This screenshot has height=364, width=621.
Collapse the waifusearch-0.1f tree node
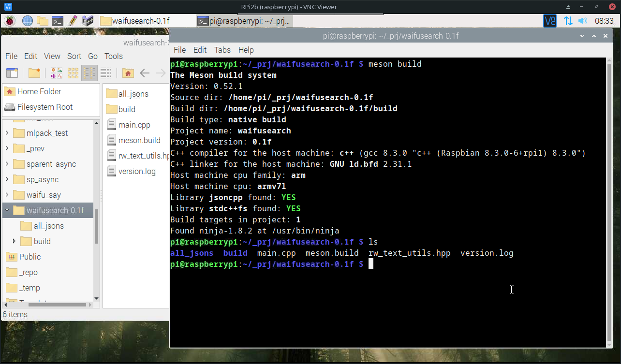(x=7, y=210)
